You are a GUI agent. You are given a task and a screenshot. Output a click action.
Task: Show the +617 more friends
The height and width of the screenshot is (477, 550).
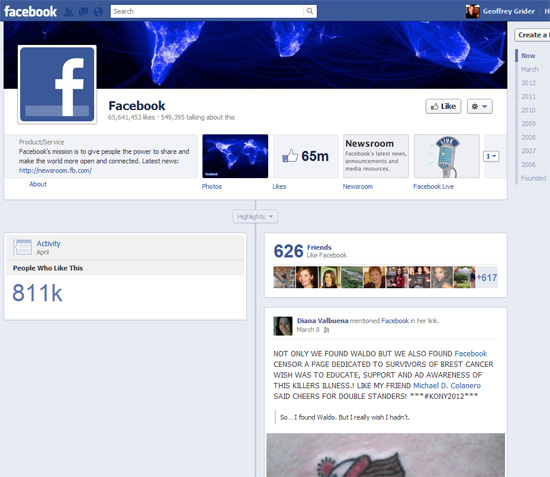487,277
